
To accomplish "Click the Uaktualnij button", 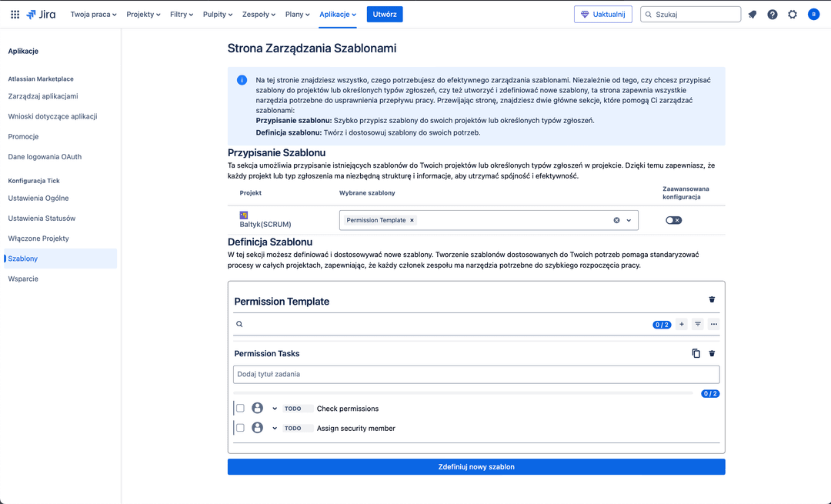I will click(603, 15).
